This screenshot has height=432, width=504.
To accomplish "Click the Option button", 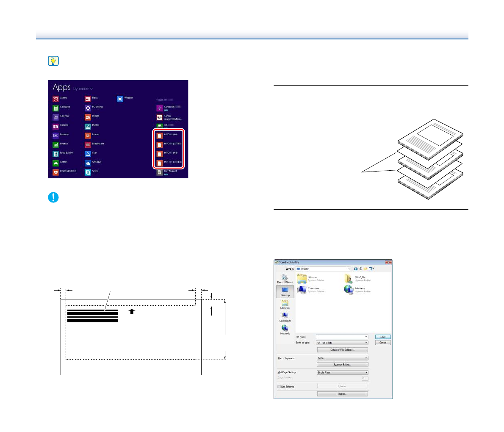I will click(342, 394).
